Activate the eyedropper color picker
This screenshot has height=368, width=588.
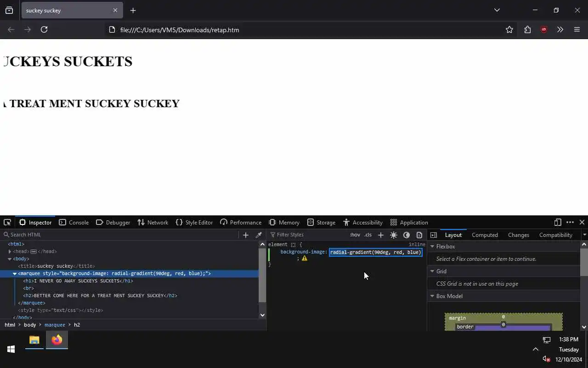point(259,235)
